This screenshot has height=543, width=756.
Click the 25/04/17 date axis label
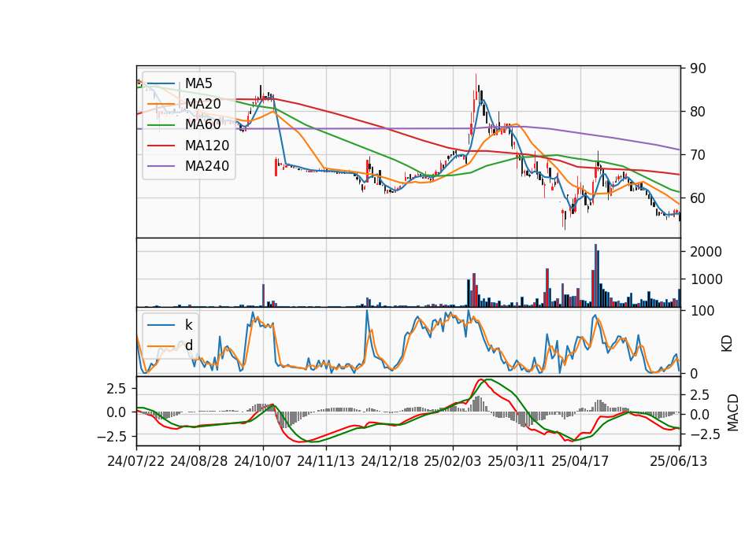(x=580, y=461)
